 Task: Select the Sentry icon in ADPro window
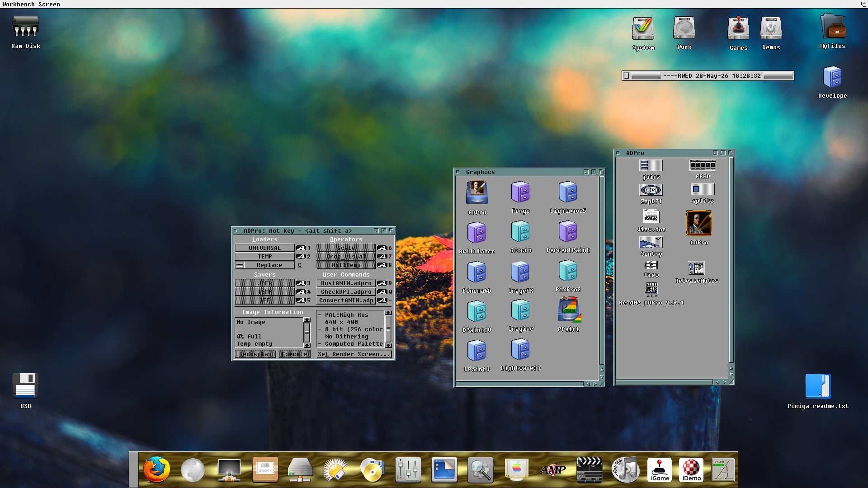point(651,243)
